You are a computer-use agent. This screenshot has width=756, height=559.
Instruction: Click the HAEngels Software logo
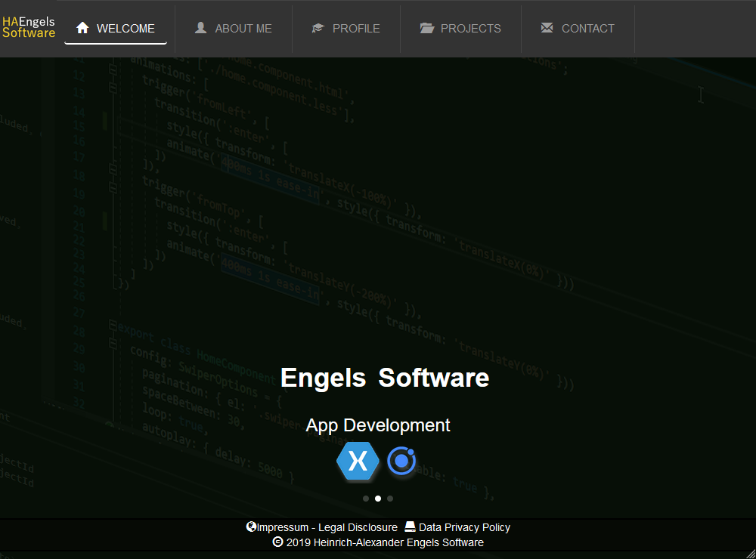coord(29,27)
